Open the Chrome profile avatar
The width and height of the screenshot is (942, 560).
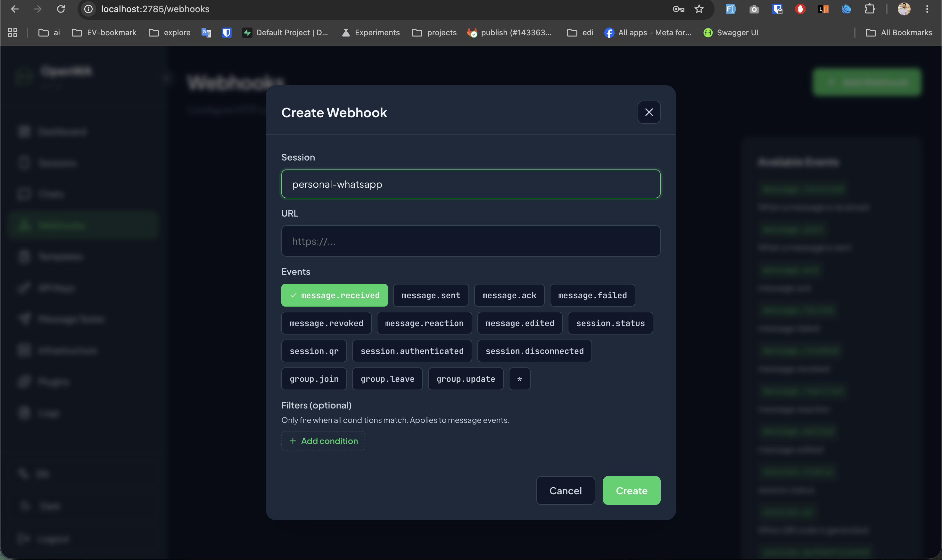click(904, 9)
